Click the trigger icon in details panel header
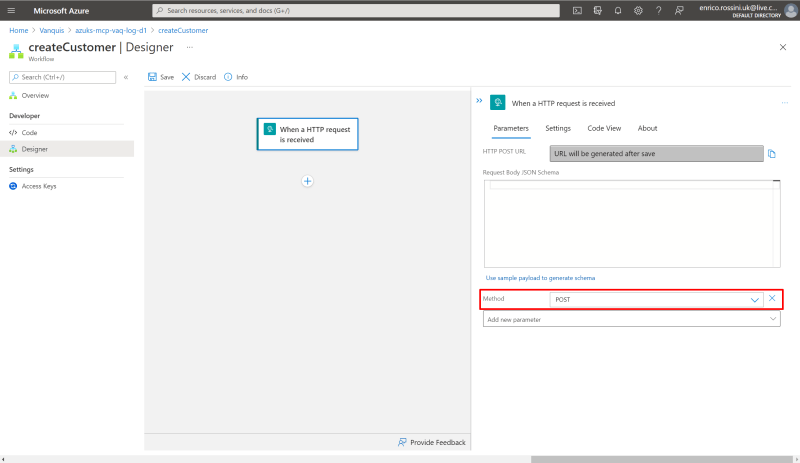This screenshot has width=800, height=463. point(497,102)
